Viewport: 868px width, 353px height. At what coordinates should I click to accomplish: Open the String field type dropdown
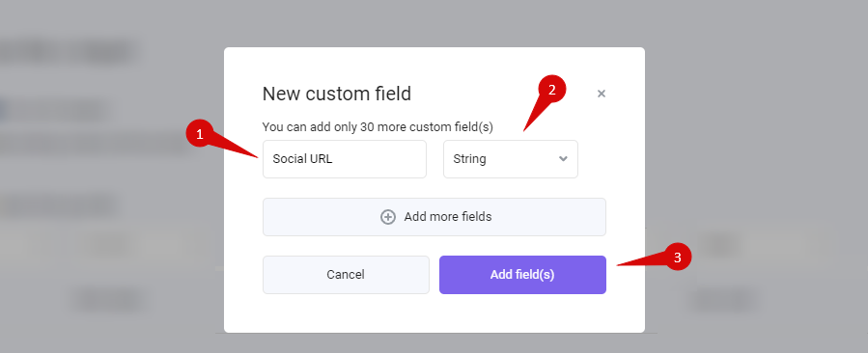(x=511, y=159)
